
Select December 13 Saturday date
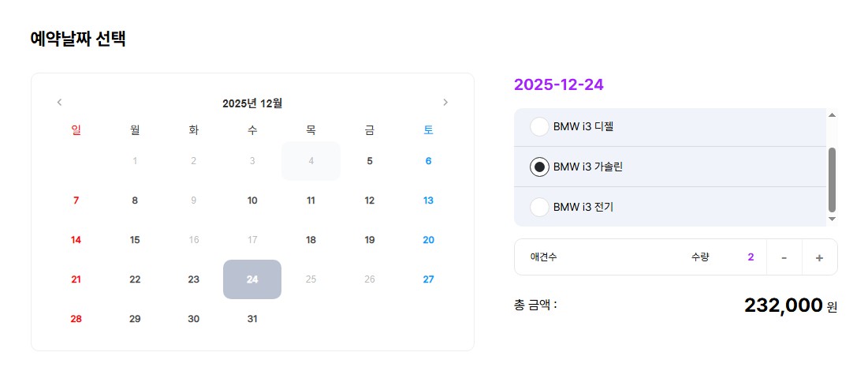click(428, 200)
